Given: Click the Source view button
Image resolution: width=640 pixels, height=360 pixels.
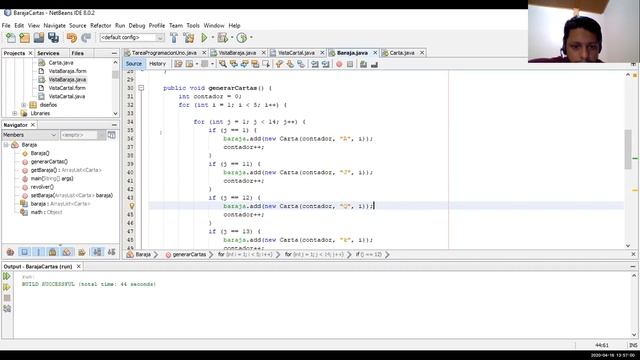Looking at the screenshot, I should (133, 64).
